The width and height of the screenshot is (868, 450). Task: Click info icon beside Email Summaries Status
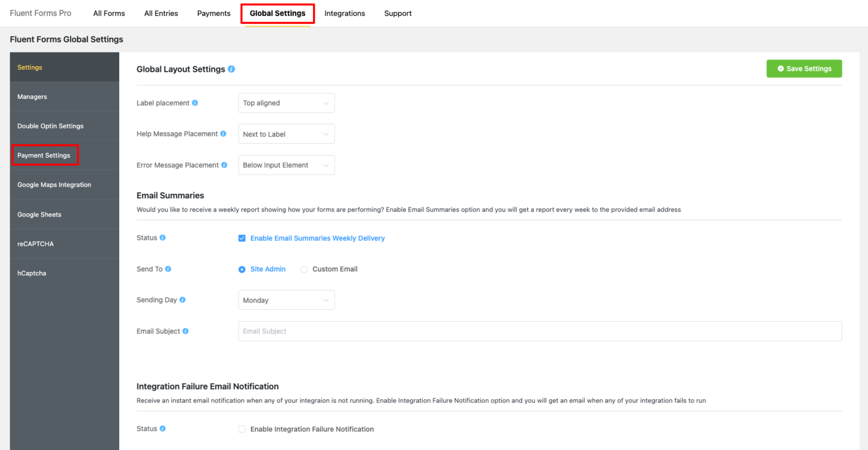tap(163, 238)
